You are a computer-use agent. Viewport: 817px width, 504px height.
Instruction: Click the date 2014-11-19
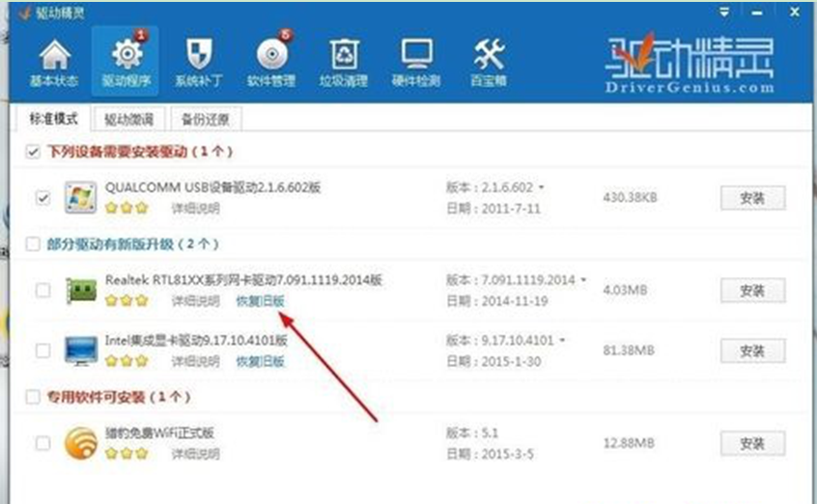click(515, 300)
